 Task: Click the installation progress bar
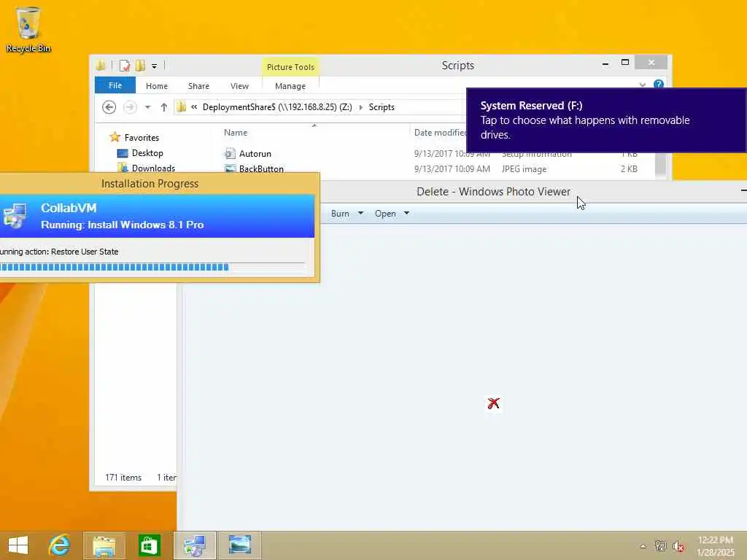[x=152, y=267]
